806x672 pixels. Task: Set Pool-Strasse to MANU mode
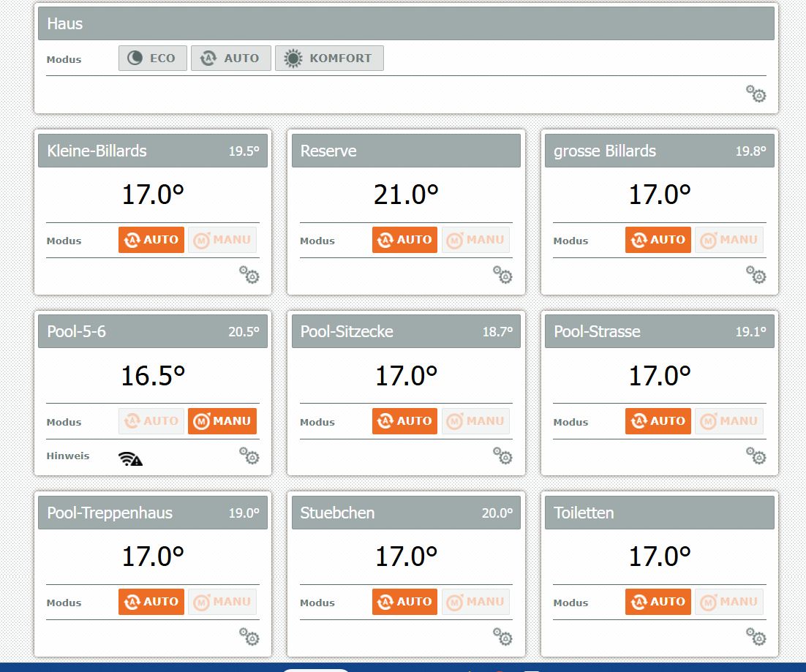click(x=728, y=421)
